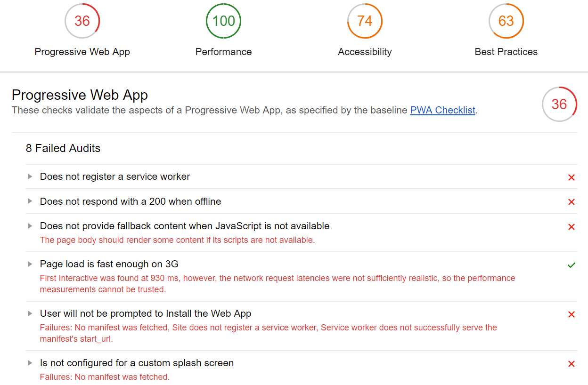Expand the 'Page load is fast enough on 3G' arrow
588x385 pixels.
click(30, 264)
